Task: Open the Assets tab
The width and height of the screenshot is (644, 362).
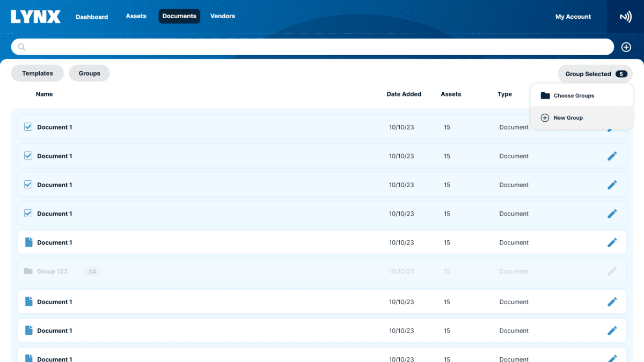Action: (x=136, y=16)
